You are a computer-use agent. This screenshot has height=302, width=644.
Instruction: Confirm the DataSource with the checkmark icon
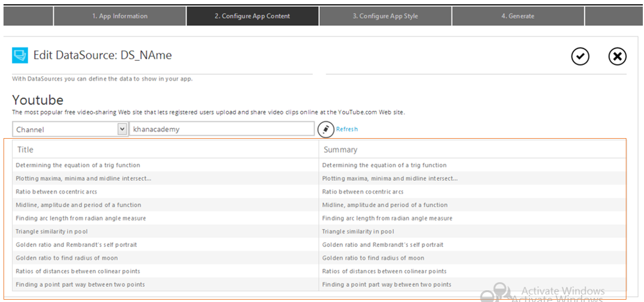580,57
